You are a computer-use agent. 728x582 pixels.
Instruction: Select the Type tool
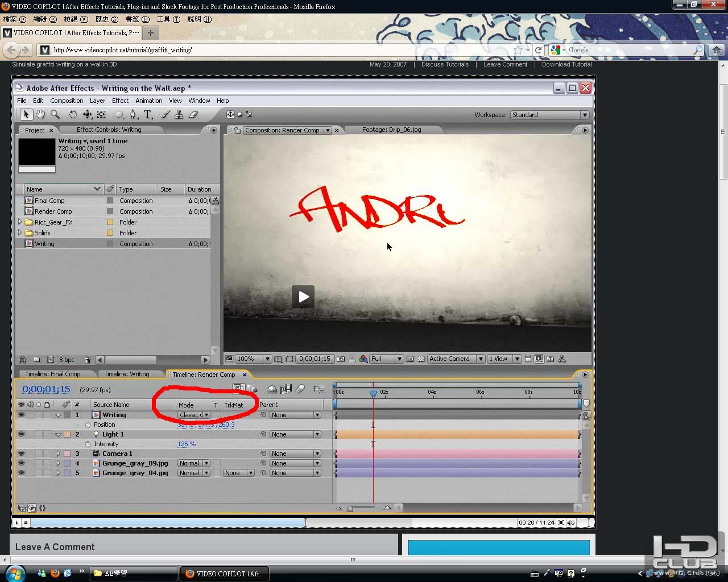pos(147,114)
